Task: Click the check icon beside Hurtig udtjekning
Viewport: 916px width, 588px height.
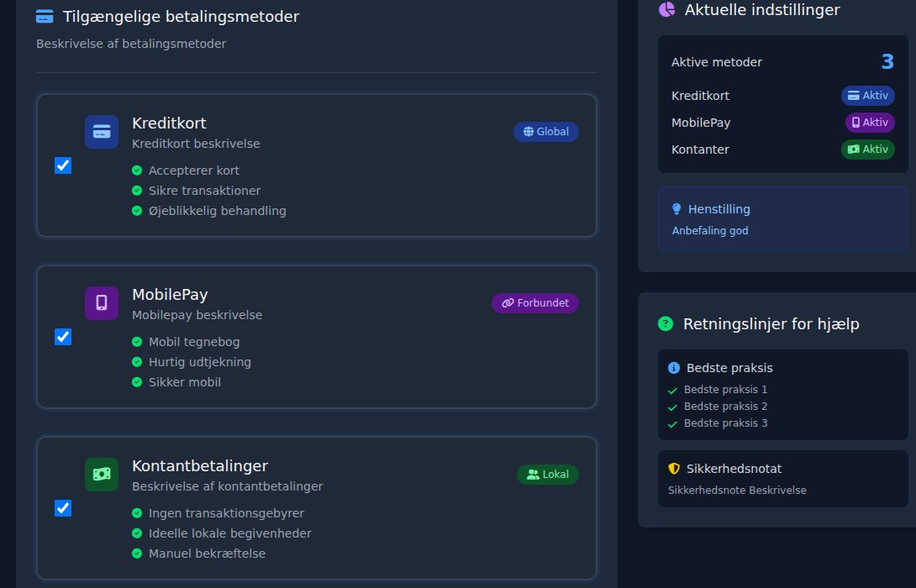Action: coord(137,362)
